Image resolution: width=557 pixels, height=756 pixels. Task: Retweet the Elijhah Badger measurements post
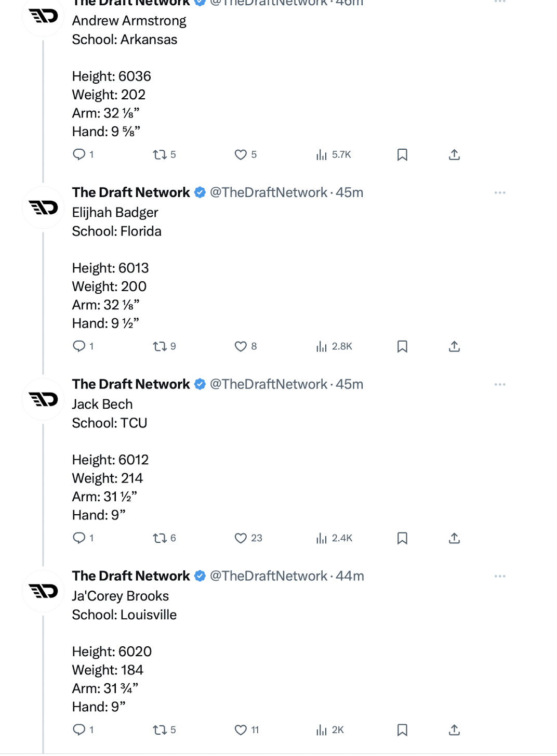pyautogui.click(x=160, y=346)
